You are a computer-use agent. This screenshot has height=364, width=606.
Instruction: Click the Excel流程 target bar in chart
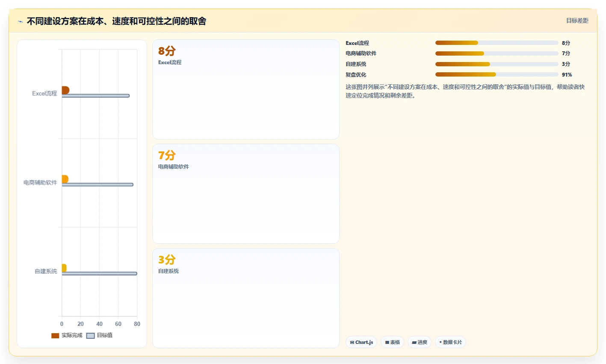coord(95,96)
